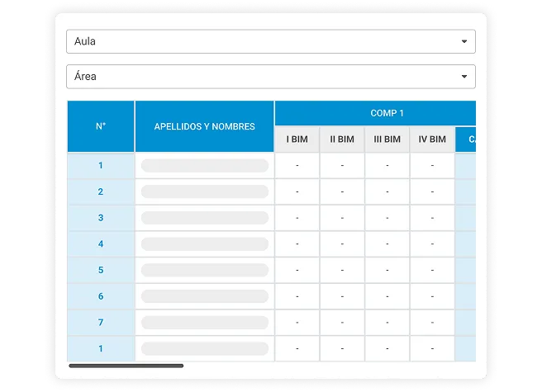The image size is (542, 392).
Task: Click the COMP 1 header
Action: click(375, 113)
